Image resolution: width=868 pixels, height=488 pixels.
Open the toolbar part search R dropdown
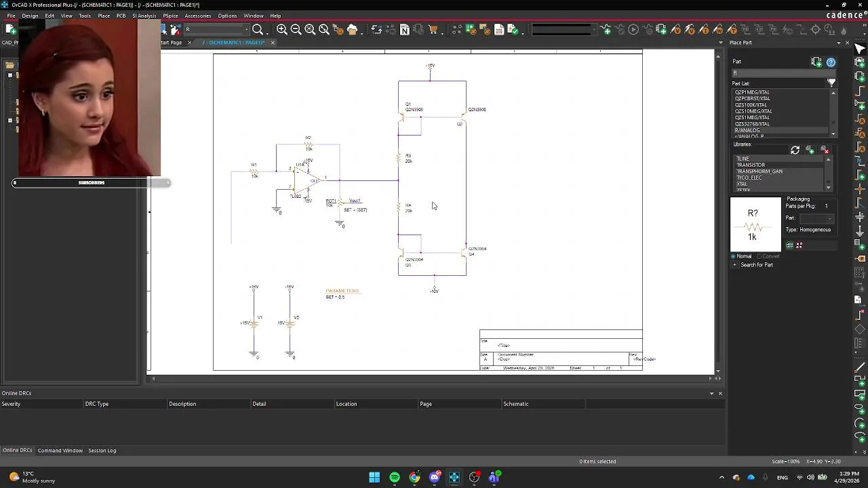point(246,29)
